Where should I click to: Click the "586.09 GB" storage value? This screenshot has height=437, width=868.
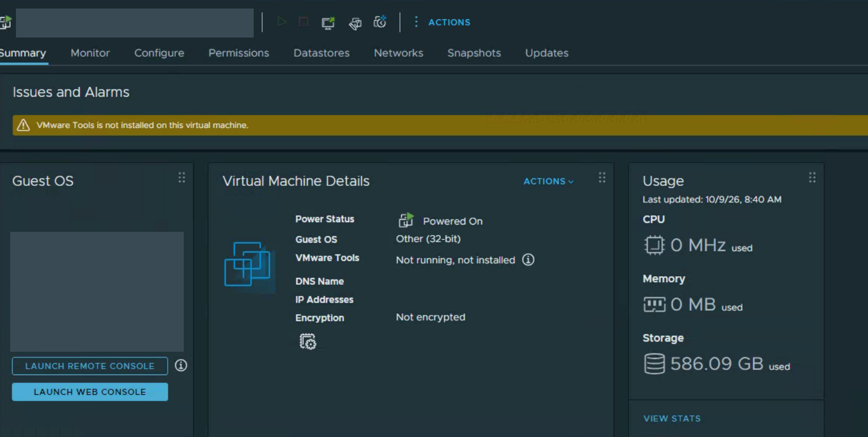click(x=717, y=364)
